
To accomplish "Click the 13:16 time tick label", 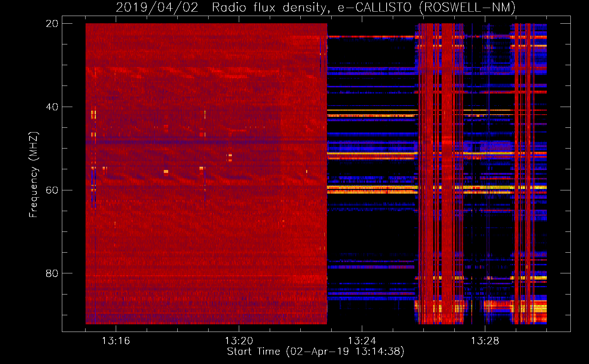I will tap(116, 341).
